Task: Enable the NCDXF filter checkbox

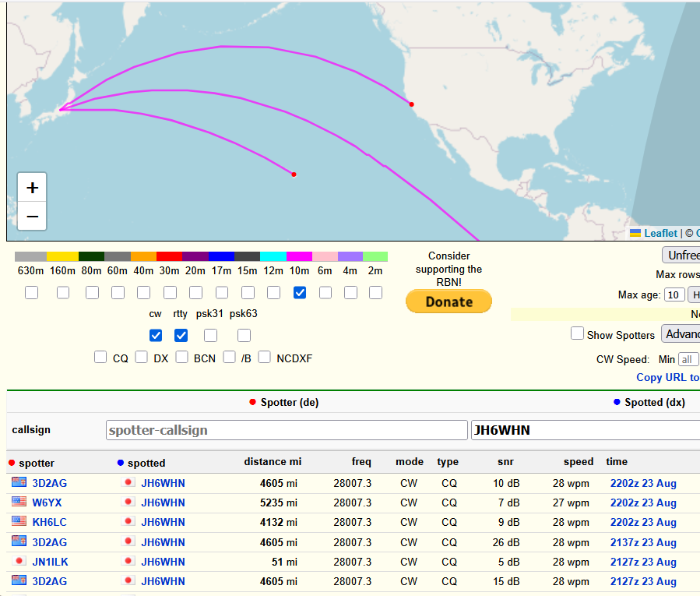Action: click(x=265, y=357)
